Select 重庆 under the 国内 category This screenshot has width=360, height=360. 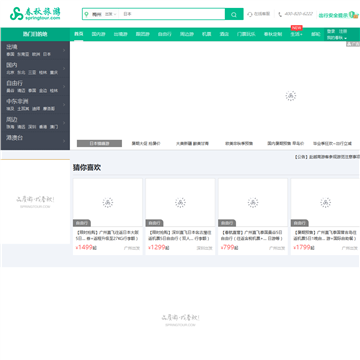click(54, 72)
